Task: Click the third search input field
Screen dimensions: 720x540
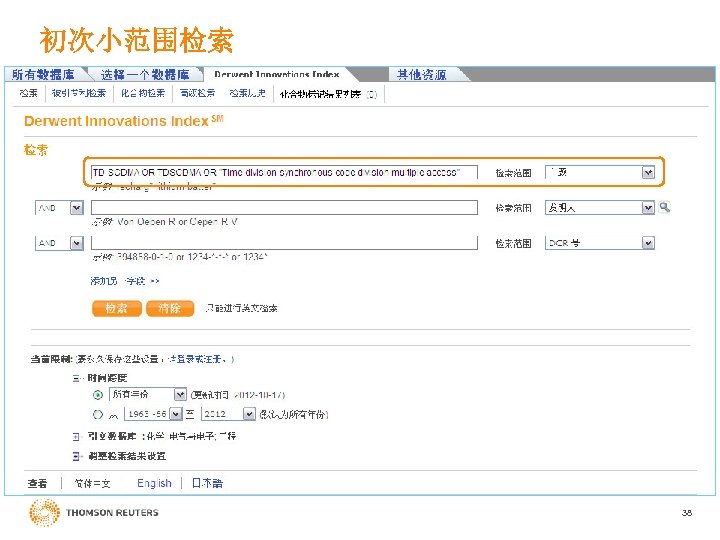Action: coord(284,242)
